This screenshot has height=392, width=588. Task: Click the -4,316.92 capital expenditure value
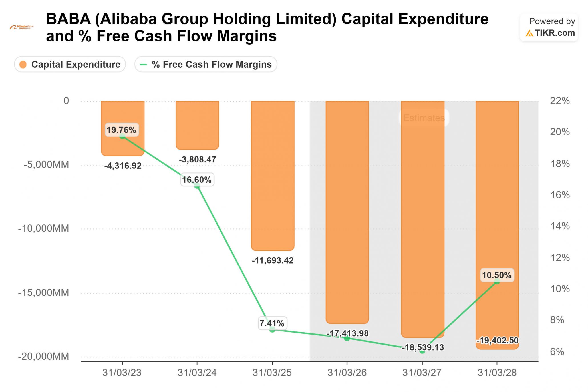(123, 166)
